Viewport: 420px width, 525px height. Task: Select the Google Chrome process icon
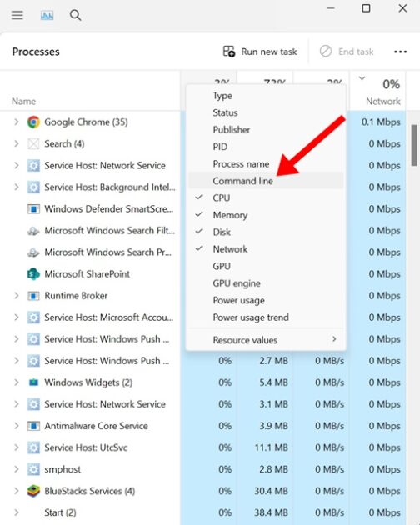[33, 122]
